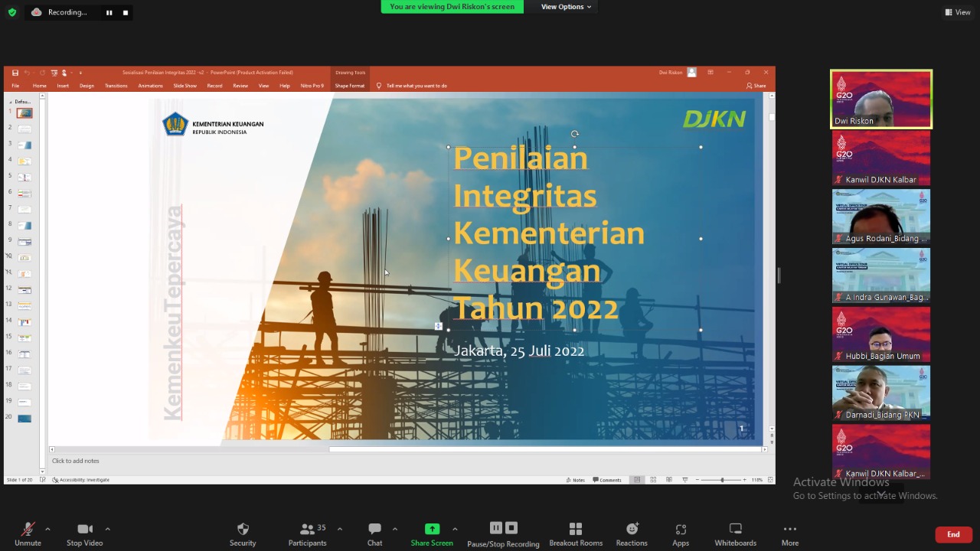Pause the recording in bottom toolbar
Viewport: 980px width, 551px height.
click(495, 528)
